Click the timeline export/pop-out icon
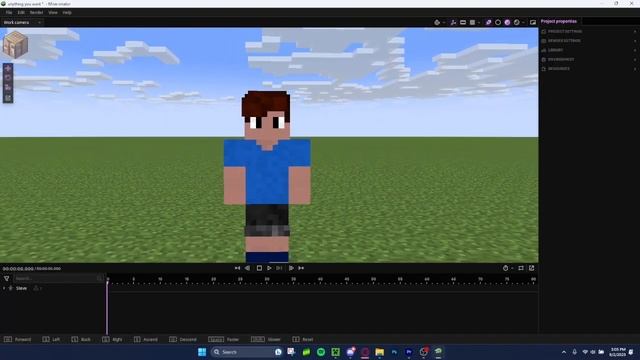Screen dimensions: 640x360 coord(531,268)
